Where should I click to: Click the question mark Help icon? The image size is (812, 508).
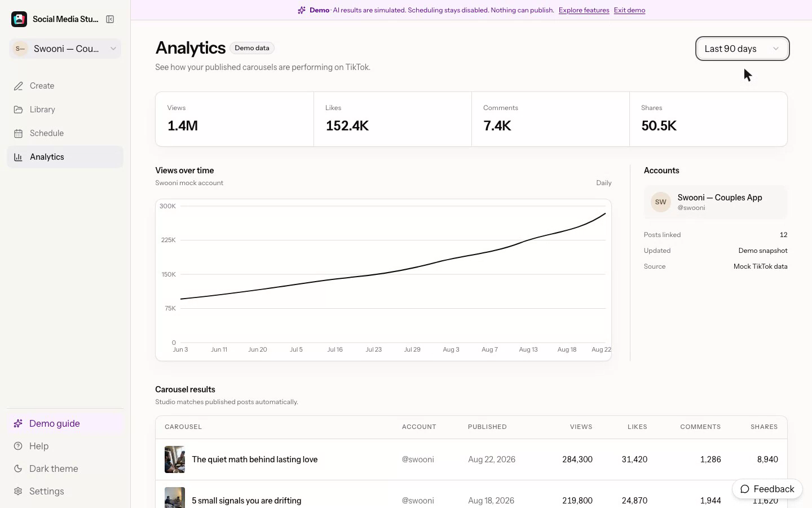click(18, 446)
